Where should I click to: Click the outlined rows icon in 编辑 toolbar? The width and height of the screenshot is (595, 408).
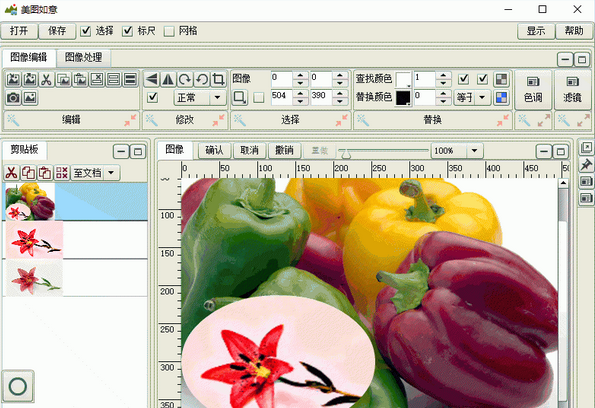(x=113, y=80)
